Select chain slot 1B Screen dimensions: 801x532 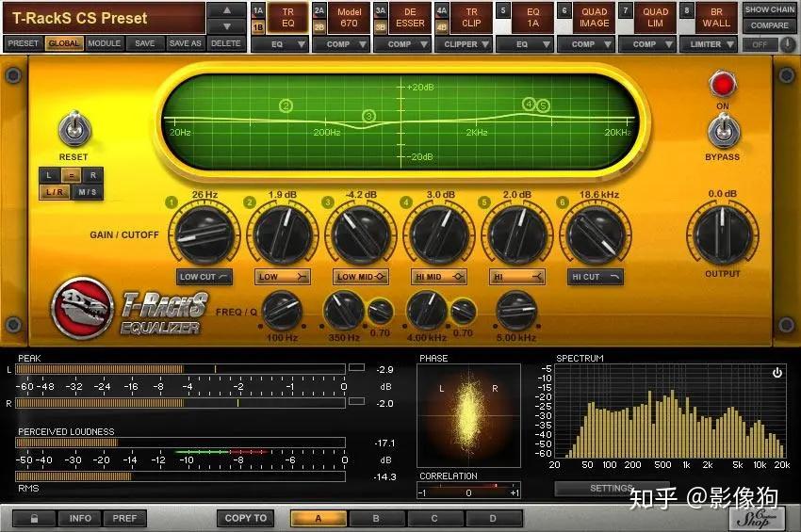coord(258,26)
